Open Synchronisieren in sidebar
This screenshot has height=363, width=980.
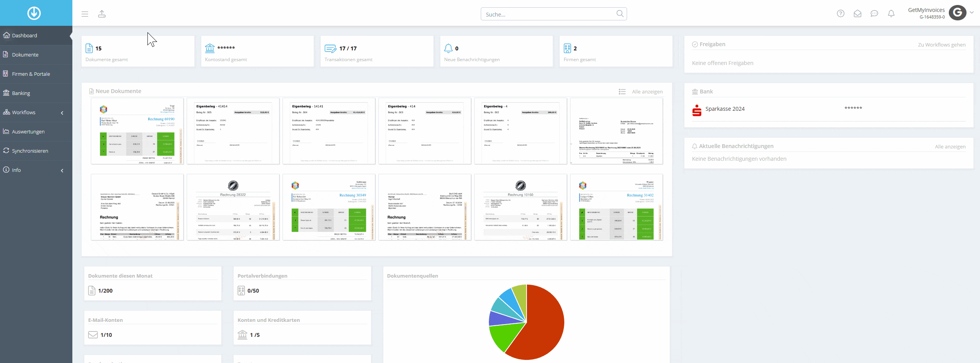click(x=36, y=151)
